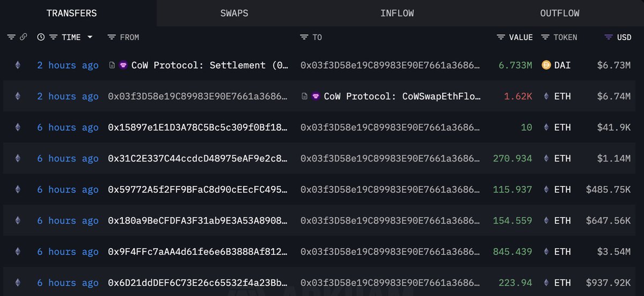Toggle the USD column filter
This screenshot has width=644, height=296.
[608, 38]
